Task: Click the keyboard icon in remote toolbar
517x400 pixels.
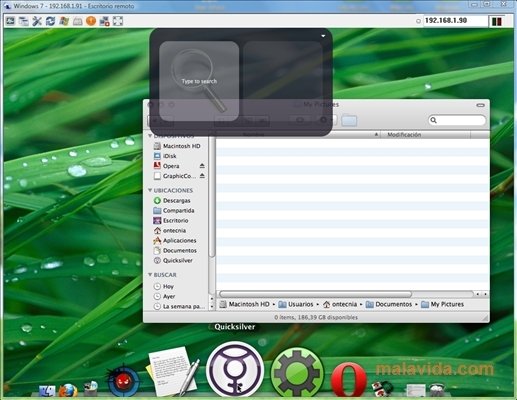Action: (x=78, y=22)
